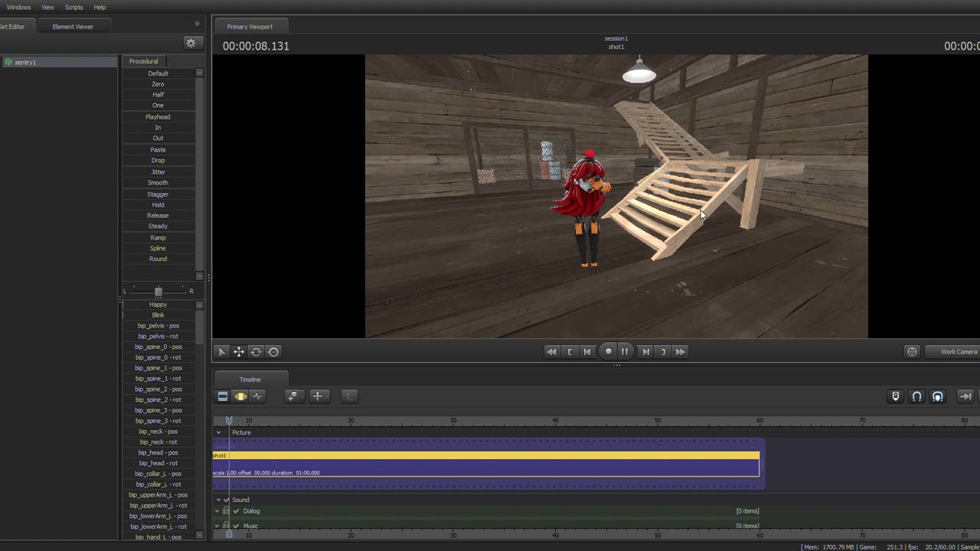Rewind playback with double-left arrows
The height and width of the screenshot is (551, 980).
coord(551,352)
